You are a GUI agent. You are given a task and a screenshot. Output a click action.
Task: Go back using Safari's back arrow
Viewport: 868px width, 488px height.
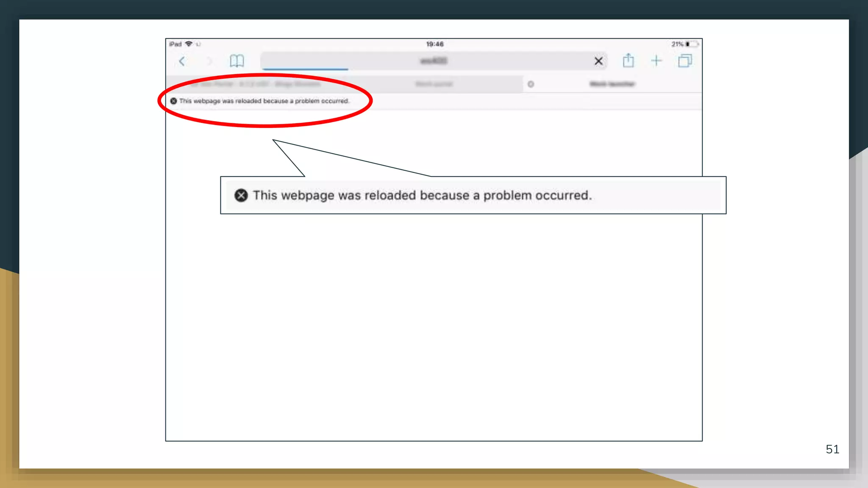[x=182, y=61]
